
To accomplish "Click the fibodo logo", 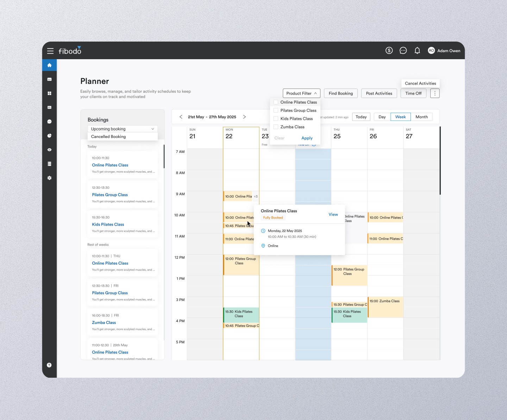I will [70, 51].
